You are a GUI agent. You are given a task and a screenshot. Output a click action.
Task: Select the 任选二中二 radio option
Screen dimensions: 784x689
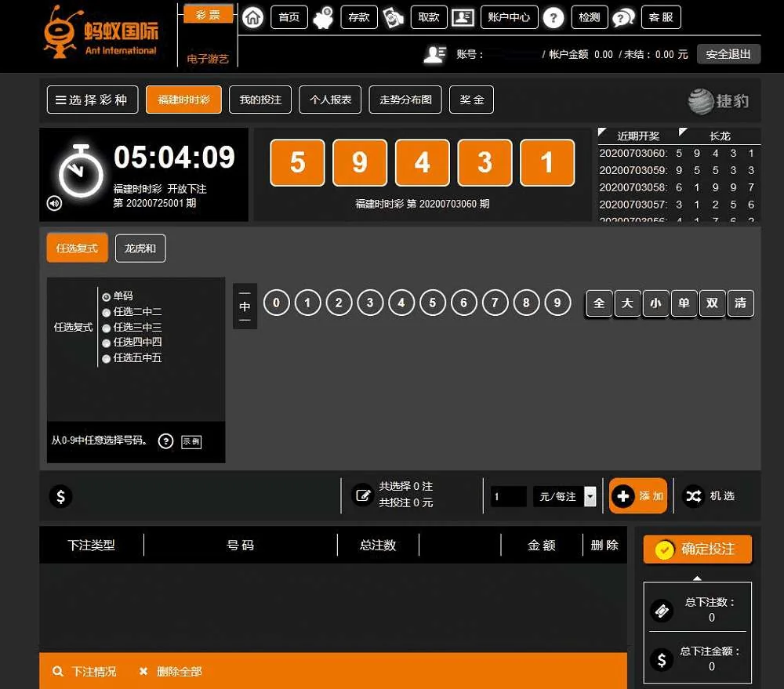pyautogui.click(x=107, y=312)
